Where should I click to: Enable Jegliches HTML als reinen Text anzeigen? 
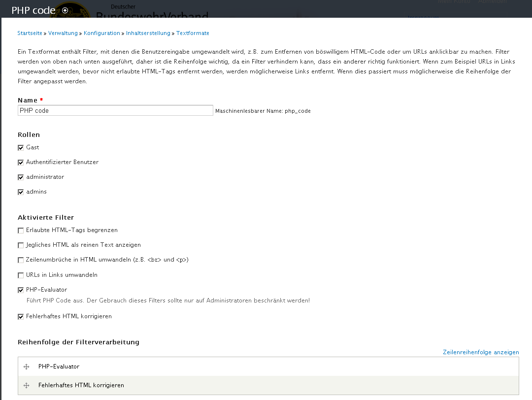pyautogui.click(x=21, y=245)
